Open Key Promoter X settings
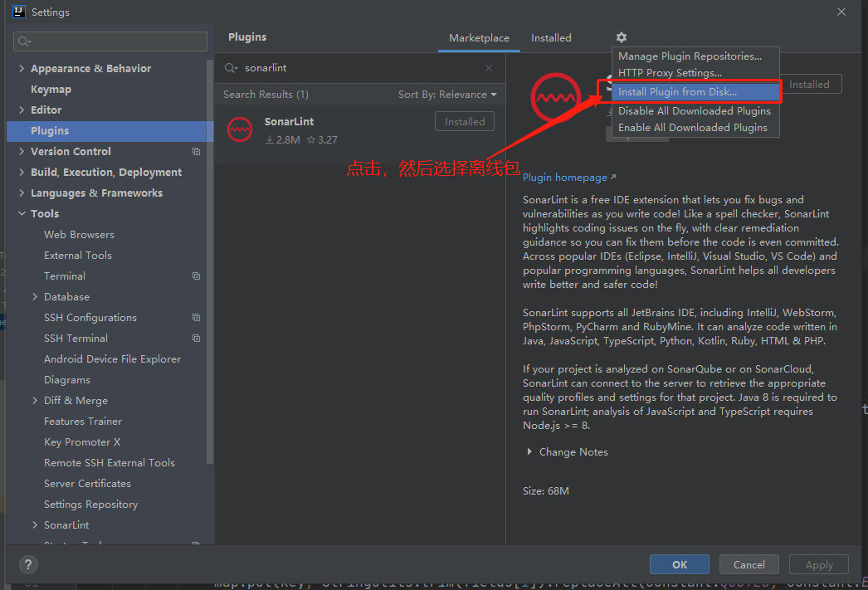 coord(82,442)
